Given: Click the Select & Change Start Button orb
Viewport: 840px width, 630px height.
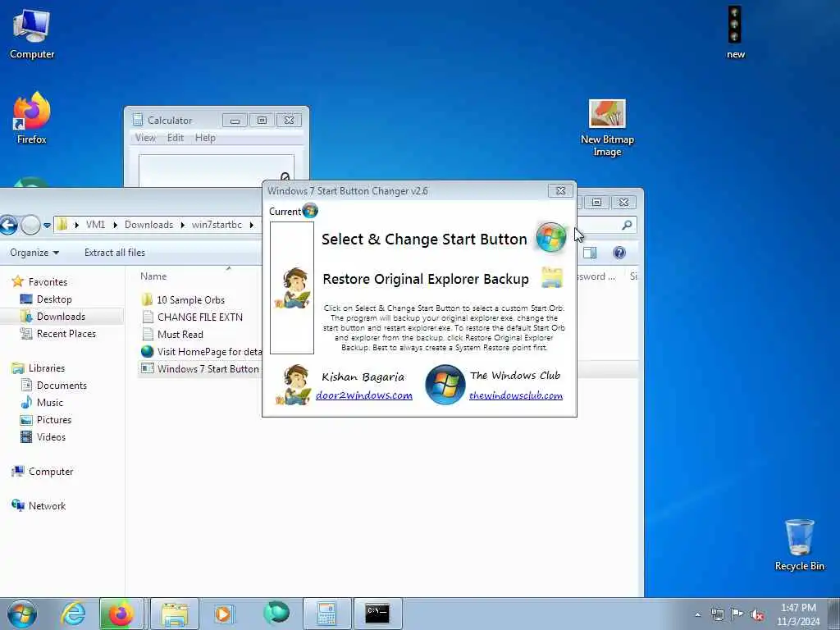Looking at the screenshot, I should pyautogui.click(x=550, y=237).
